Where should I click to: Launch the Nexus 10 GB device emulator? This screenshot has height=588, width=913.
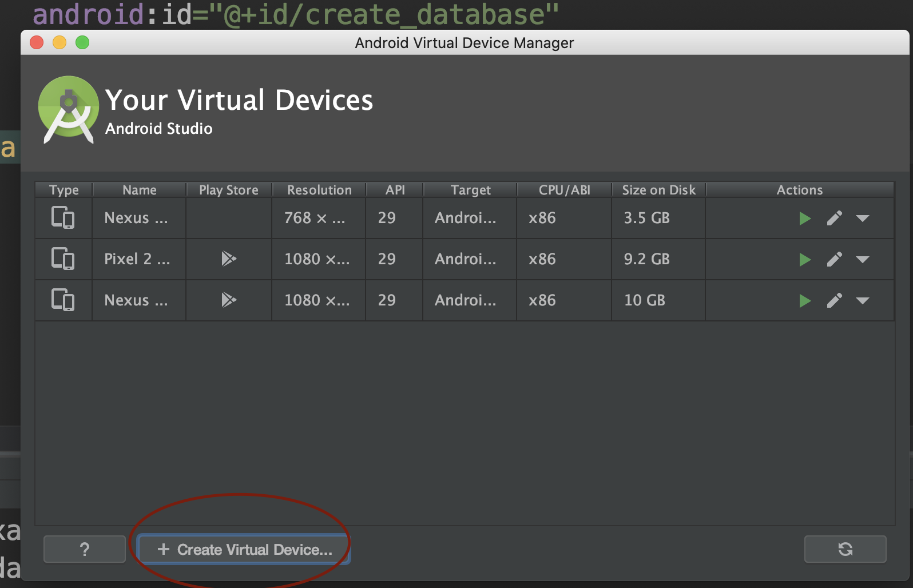click(x=805, y=300)
